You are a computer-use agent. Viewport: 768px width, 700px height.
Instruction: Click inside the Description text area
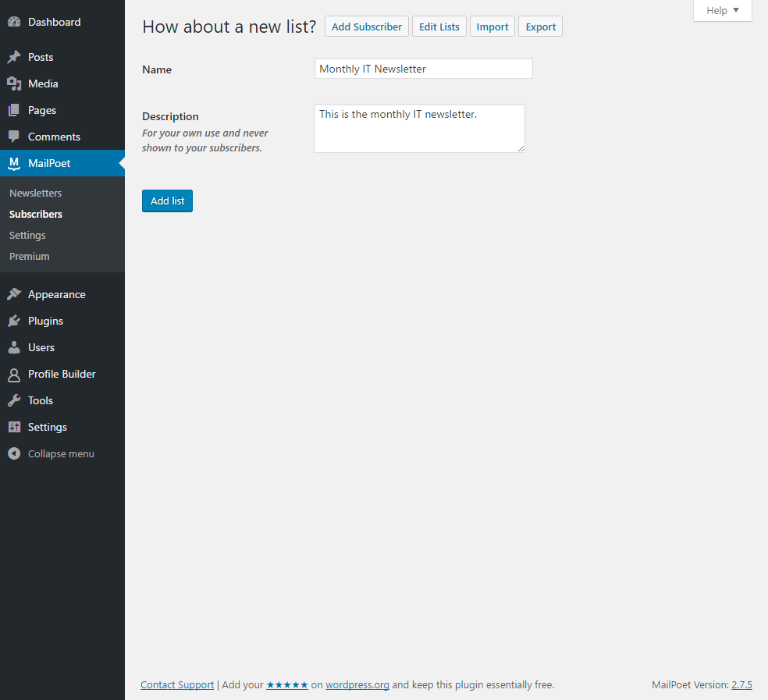[419, 129]
